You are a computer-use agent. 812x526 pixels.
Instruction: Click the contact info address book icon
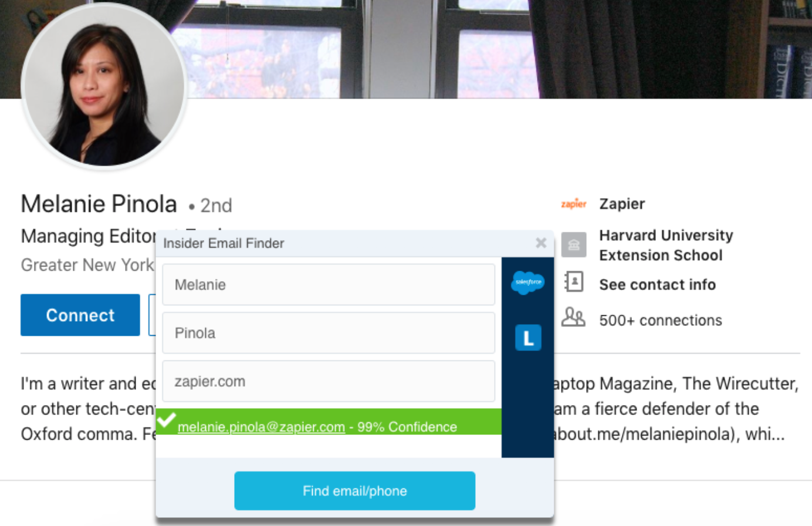click(573, 282)
